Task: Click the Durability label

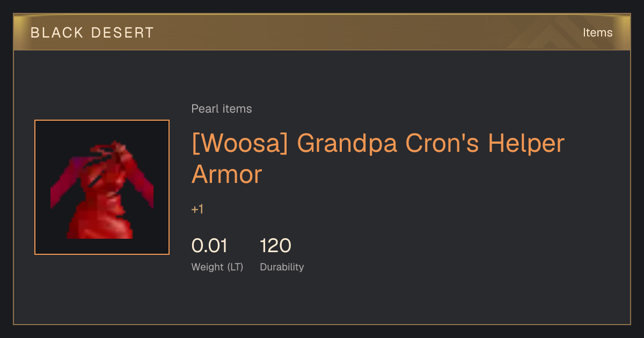Action: coord(282,267)
